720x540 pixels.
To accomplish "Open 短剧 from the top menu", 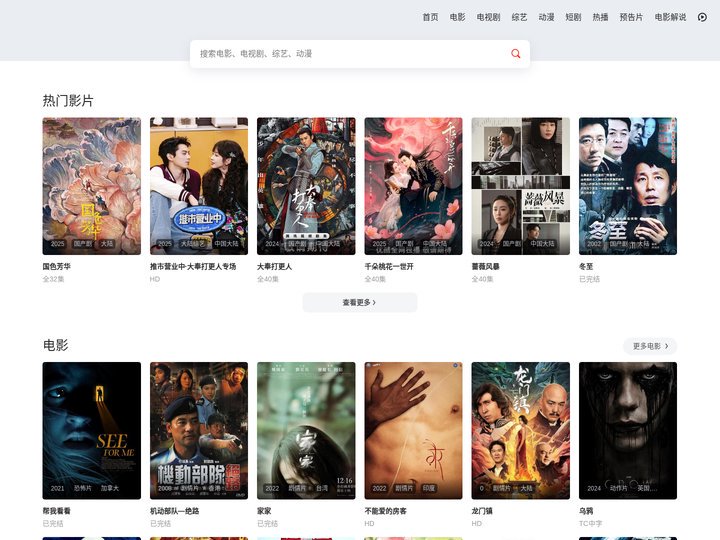I will pyautogui.click(x=573, y=17).
